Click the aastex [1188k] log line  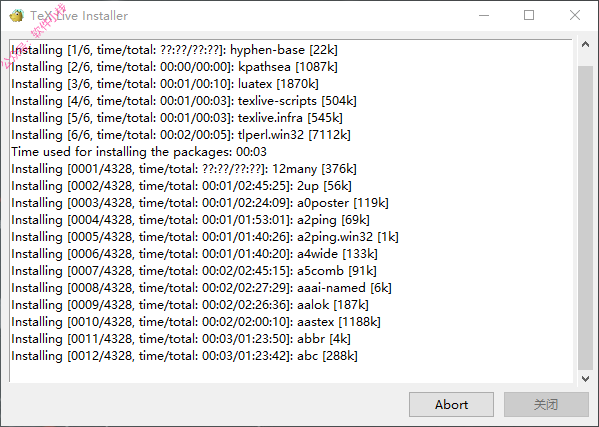point(196,322)
